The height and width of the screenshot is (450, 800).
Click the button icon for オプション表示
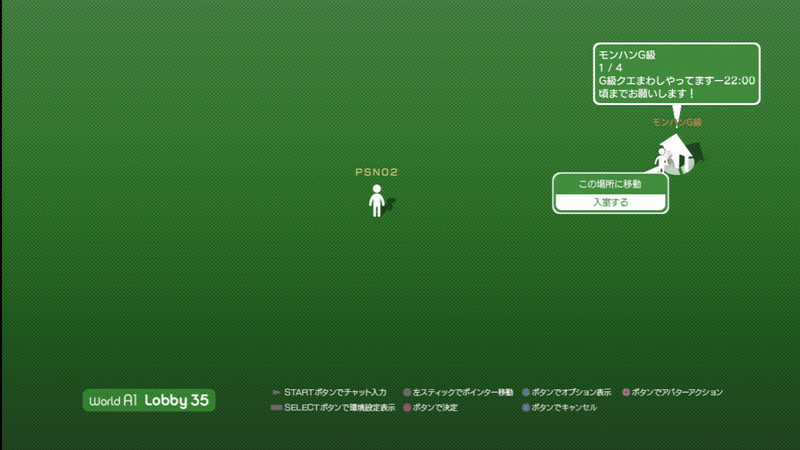pos(526,393)
